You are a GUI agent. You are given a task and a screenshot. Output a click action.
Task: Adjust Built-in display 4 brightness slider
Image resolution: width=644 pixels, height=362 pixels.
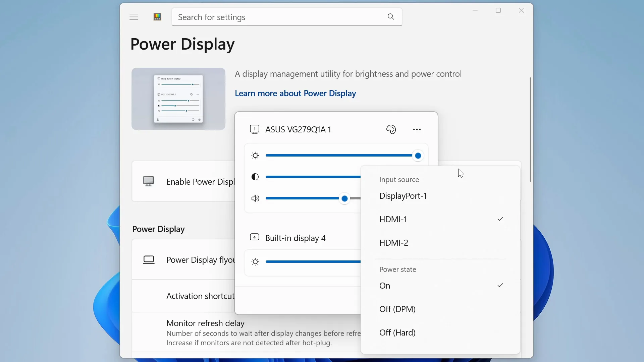pos(313,262)
